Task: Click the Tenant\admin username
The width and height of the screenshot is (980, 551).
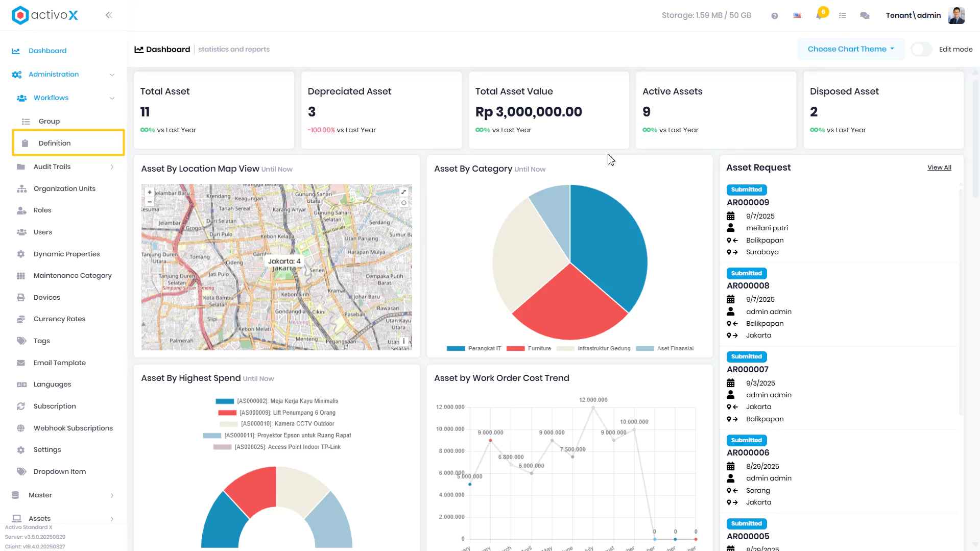Action: 913,15
